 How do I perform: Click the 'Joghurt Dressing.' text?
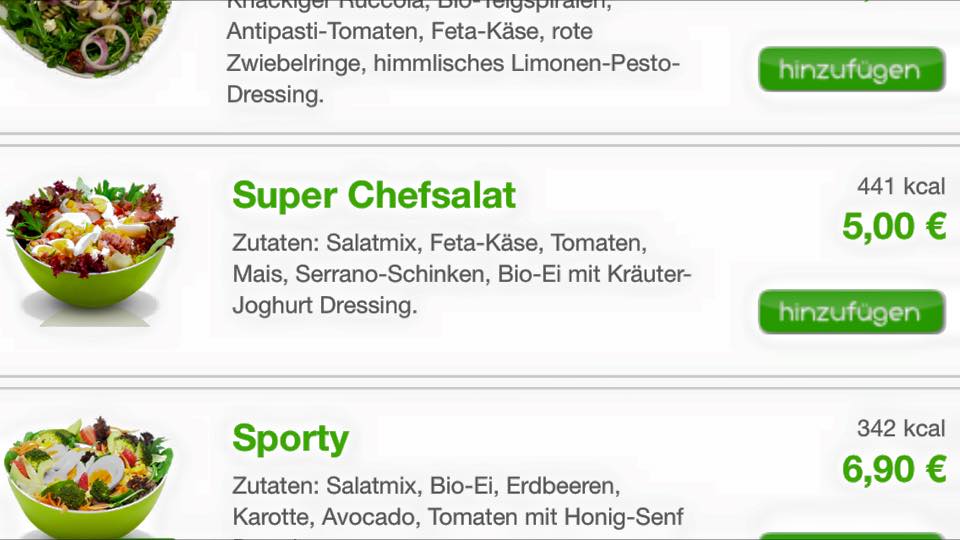[x=324, y=305]
